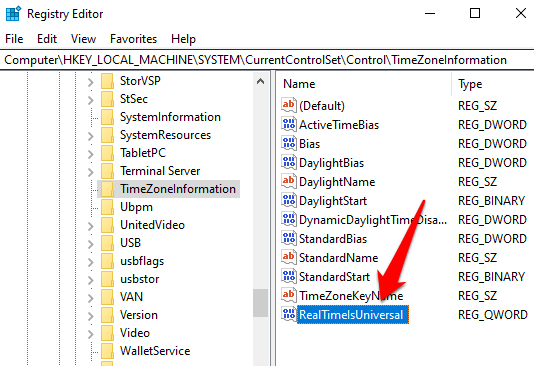Image resolution: width=534 pixels, height=366 pixels.
Task: Click the tree pane scroll-up arrow
Action: click(261, 81)
